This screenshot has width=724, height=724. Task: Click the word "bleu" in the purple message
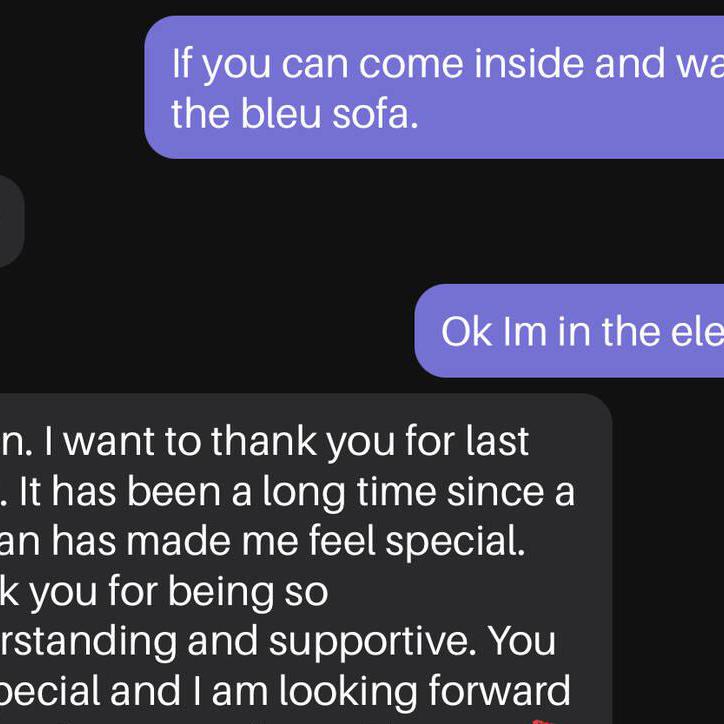click(x=283, y=114)
